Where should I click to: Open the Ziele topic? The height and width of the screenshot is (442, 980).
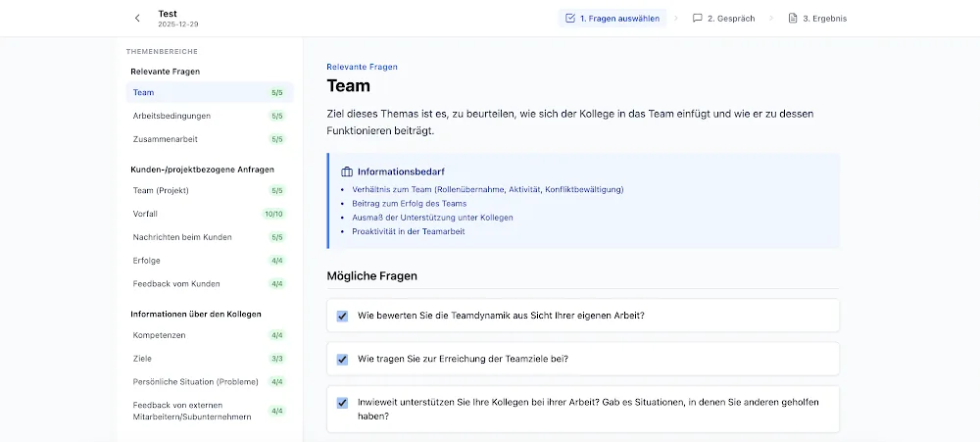pyautogui.click(x=210, y=359)
